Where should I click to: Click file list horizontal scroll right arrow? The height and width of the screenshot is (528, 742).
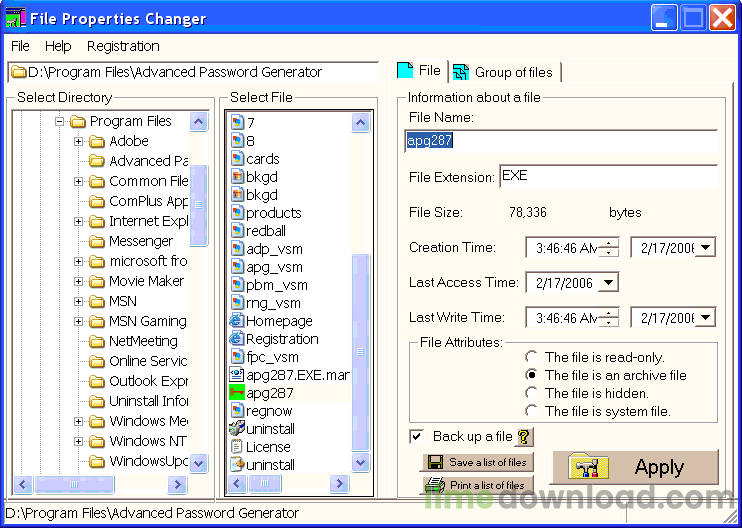(339, 484)
